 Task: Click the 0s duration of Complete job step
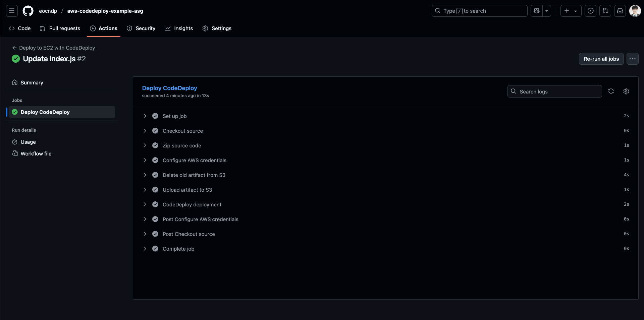coord(627,249)
